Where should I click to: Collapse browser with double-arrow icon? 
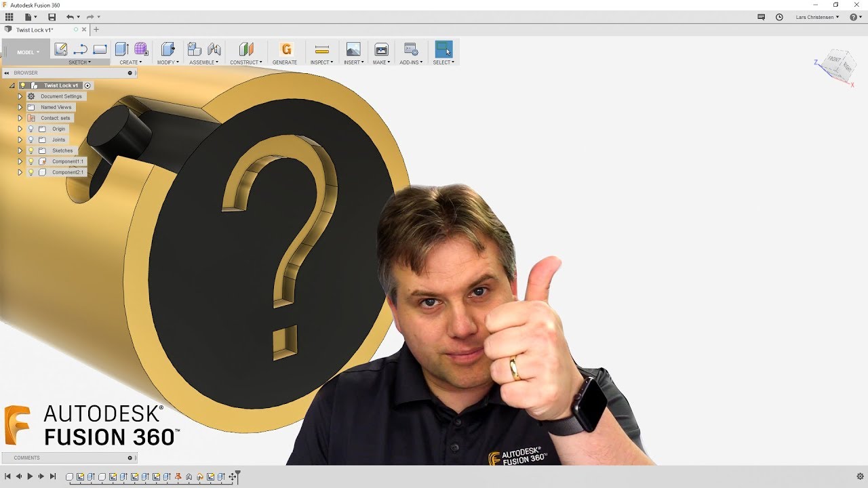[6, 73]
